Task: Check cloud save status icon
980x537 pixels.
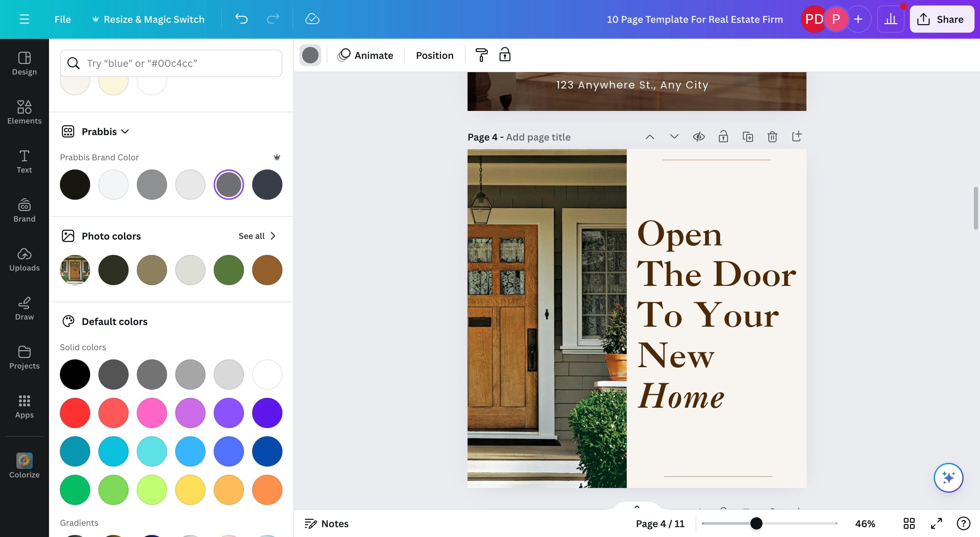Action: coord(312,19)
